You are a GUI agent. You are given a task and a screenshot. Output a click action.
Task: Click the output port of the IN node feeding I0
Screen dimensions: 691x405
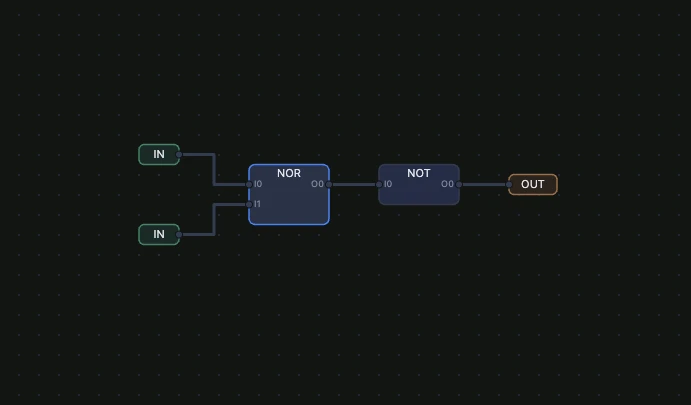179,155
